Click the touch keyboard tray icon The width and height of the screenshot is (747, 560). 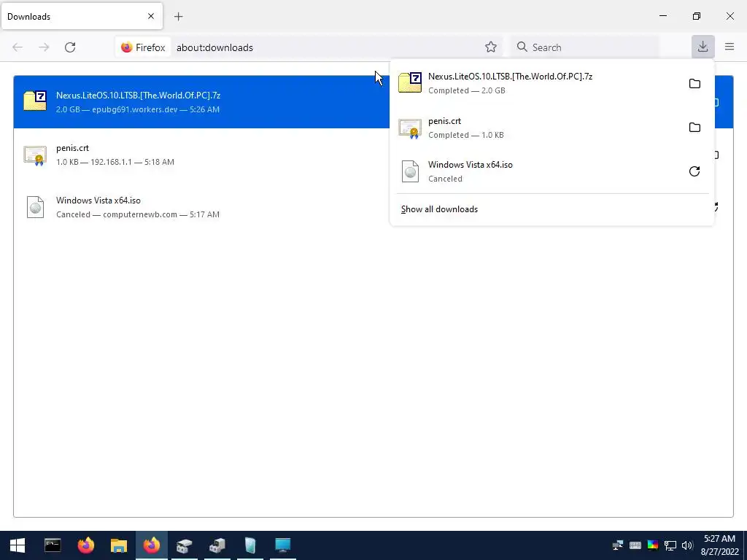[x=635, y=545]
